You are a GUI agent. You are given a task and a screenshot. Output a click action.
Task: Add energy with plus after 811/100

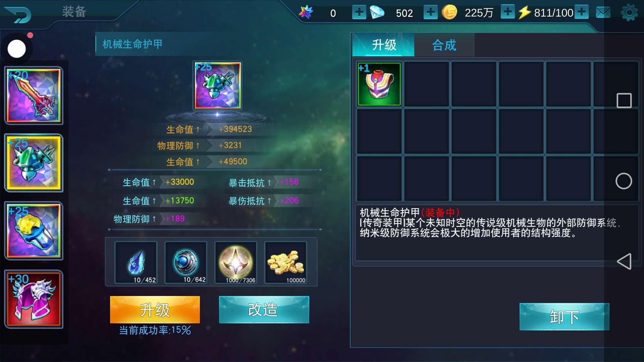[x=582, y=12]
